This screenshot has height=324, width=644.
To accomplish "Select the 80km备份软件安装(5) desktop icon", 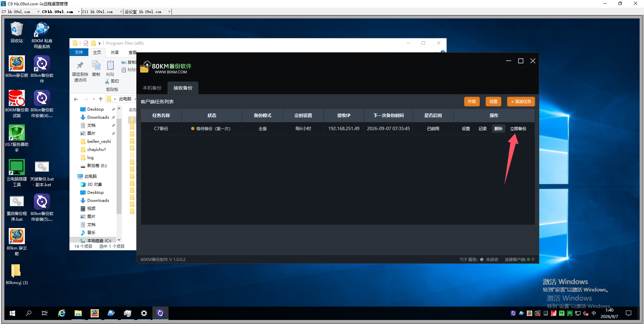I will pyautogui.click(x=42, y=208).
